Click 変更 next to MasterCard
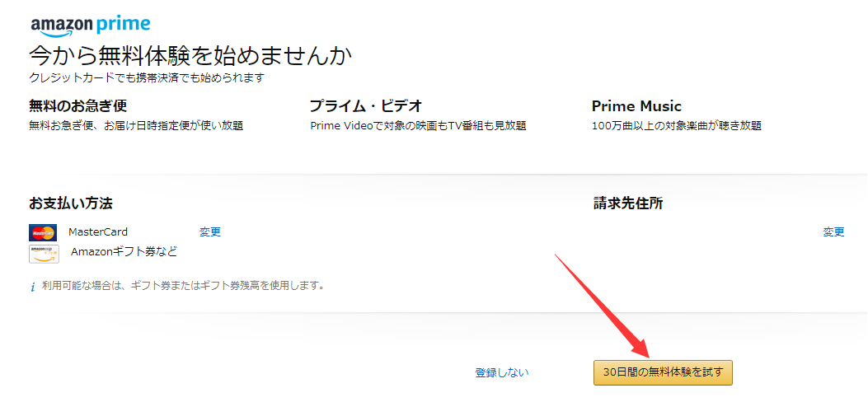 click(210, 232)
